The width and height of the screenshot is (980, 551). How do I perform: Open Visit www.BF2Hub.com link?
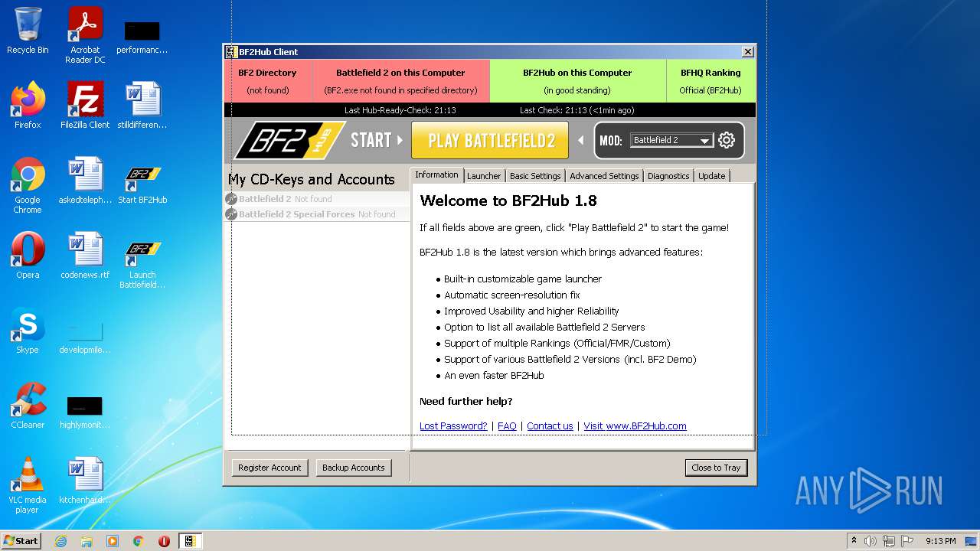(635, 426)
